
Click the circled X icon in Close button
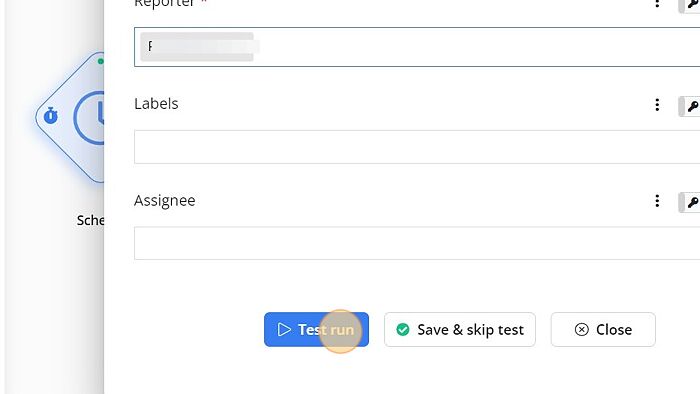[581, 329]
